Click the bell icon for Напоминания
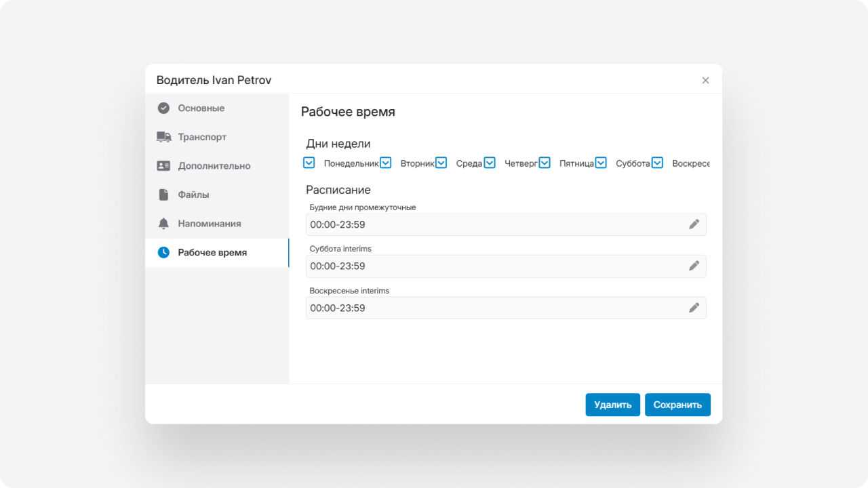Viewport: 868px width, 488px height. [x=163, y=224]
